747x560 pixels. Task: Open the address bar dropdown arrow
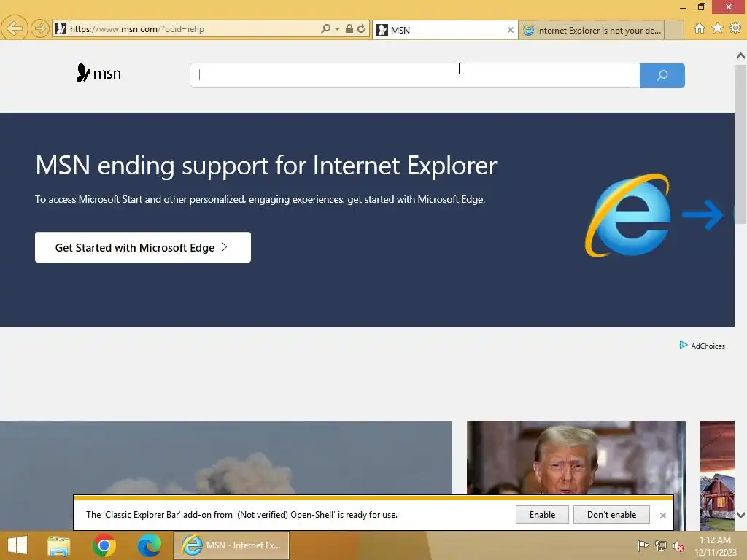(x=337, y=29)
